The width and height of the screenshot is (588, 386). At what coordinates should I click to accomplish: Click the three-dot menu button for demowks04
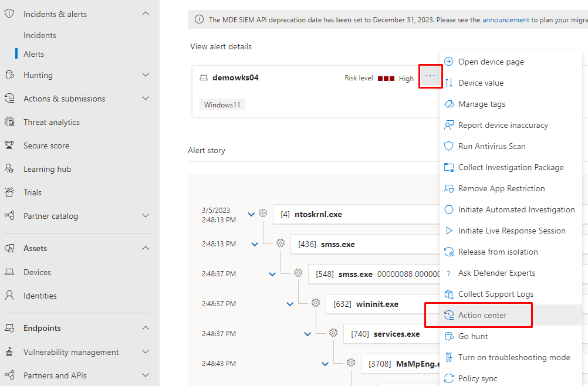(430, 76)
